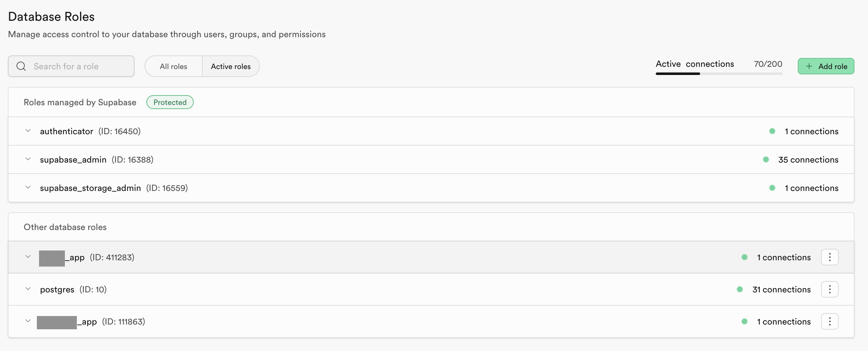Expand the role with ID 411283
The height and width of the screenshot is (351, 868).
[28, 257]
